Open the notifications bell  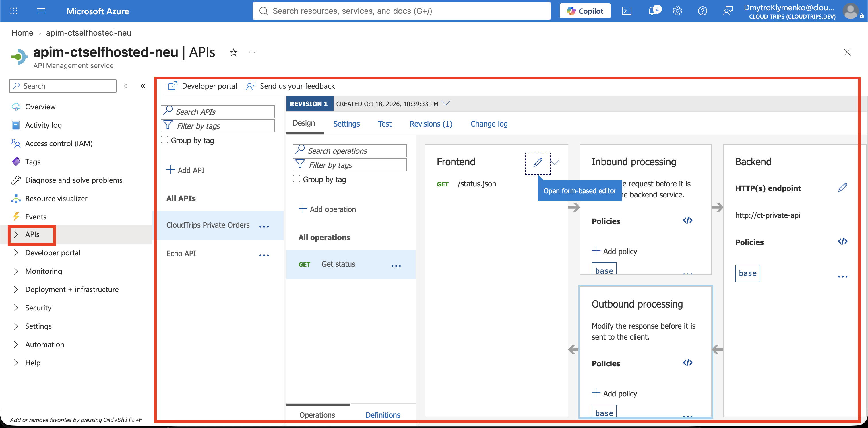click(x=653, y=11)
